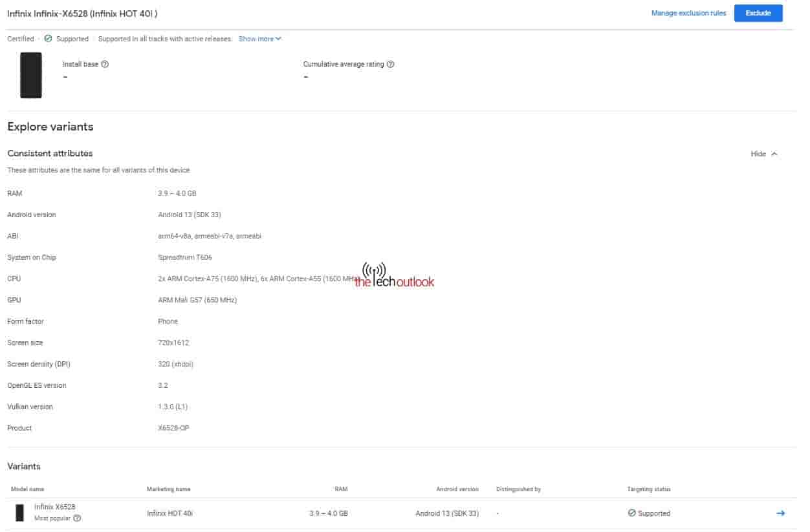Image resolution: width=810 pixels, height=532 pixels.
Task: Click the thetechoutlook watermark logo
Action: click(395, 276)
